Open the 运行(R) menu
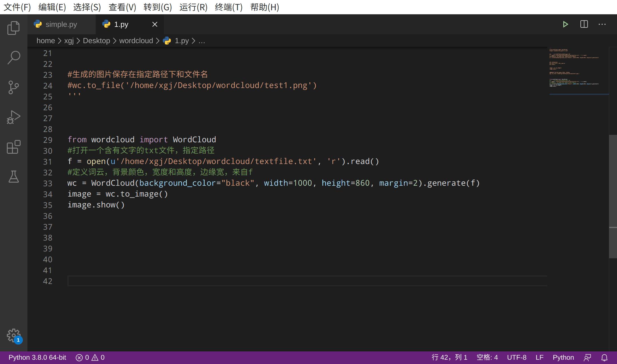Image resolution: width=617 pixels, height=364 pixels. click(193, 7)
